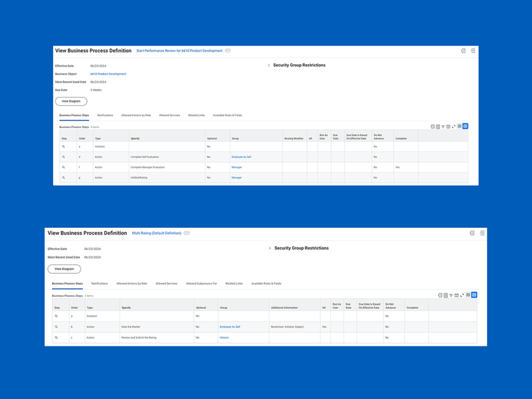
Task: Click the magnifying glass on the Initiation step row
Action: pos(63,146)
